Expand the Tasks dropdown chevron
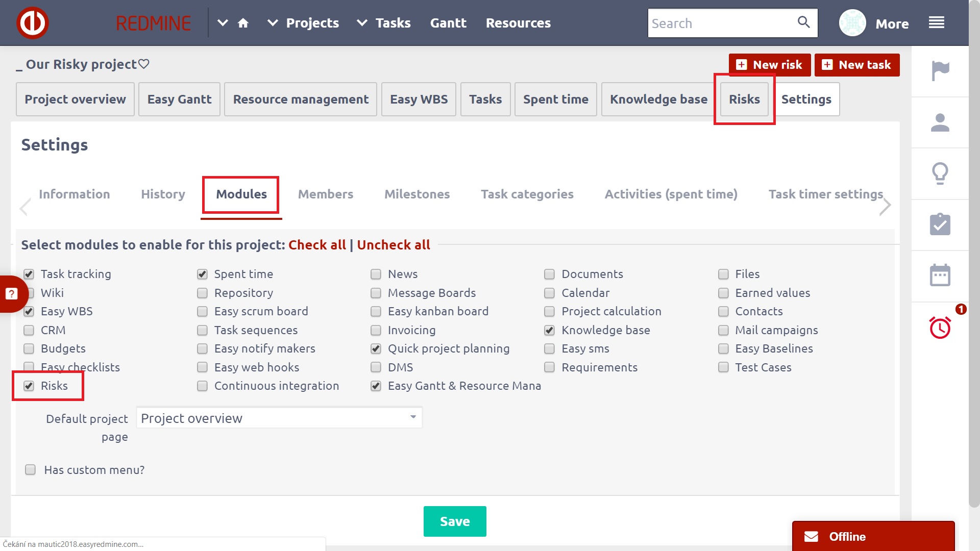Viewport: 980px width, 551px height. pos(362,23)
